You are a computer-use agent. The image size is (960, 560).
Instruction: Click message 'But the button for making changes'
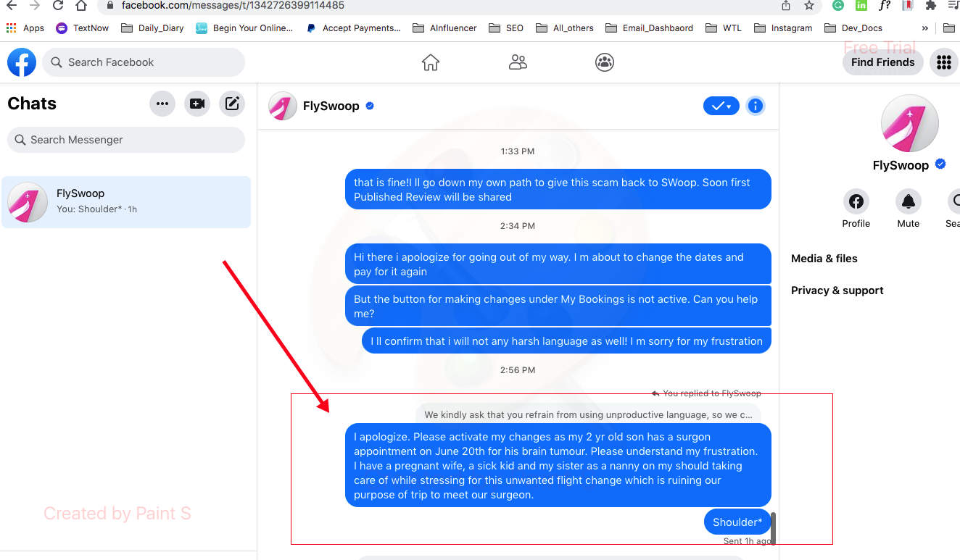[x=558, y=306]
